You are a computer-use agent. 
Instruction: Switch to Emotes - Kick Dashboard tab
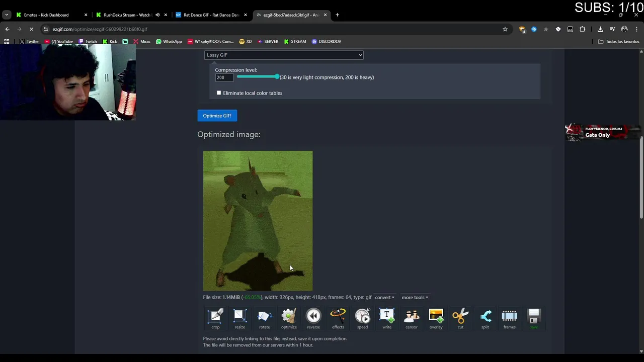[x=52, y=15]
